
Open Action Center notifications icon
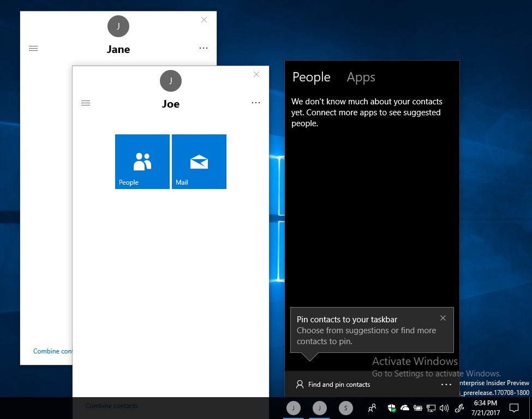[514, 408]
